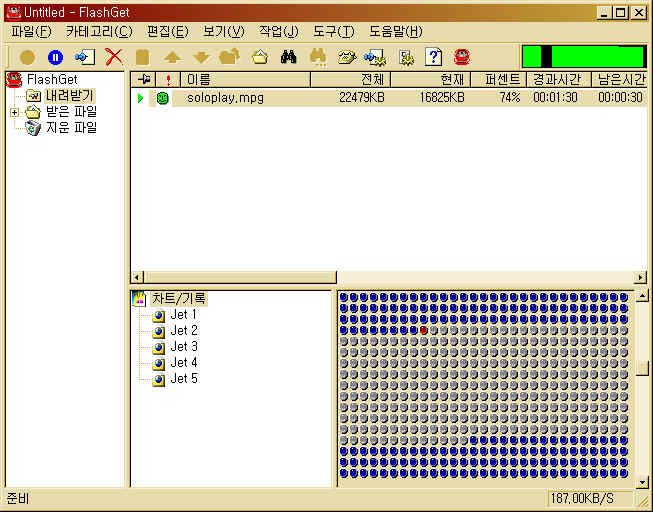653x512 pixels.
Task: Click the chart pane scroll down arrow
Action: tap(642, 482)
